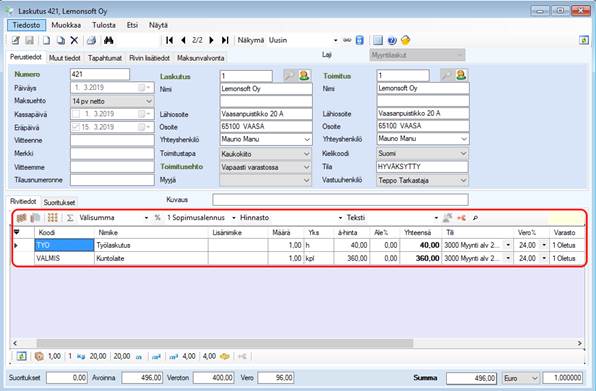Open the Tiedosto menu

click(x=26, y=25)
